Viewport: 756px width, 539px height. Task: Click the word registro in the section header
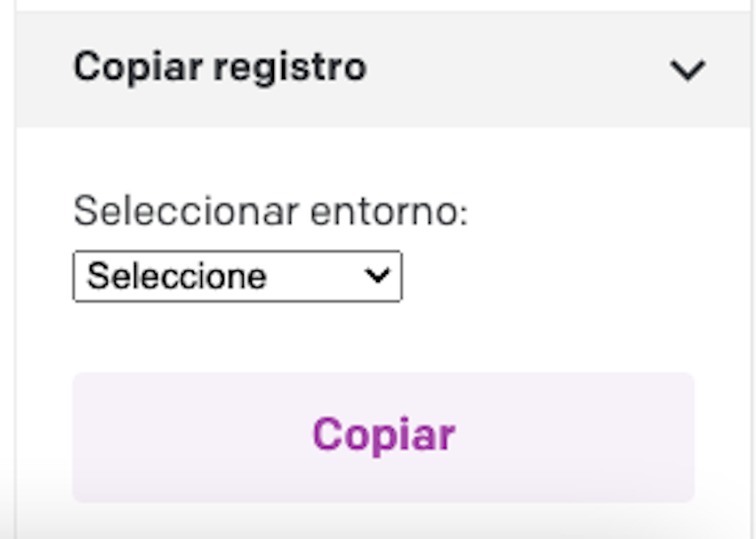290,68
